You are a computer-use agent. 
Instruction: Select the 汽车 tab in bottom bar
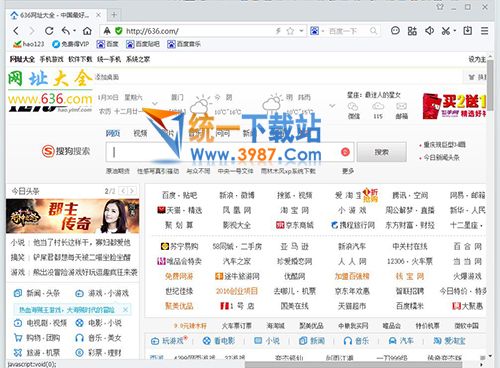click(x=401, y=341)
